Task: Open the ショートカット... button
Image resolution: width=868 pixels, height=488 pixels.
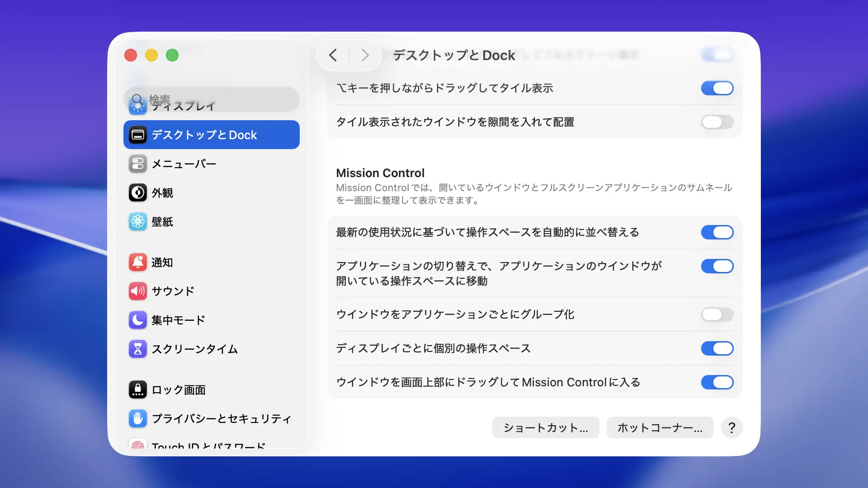Action: click(x=546, y=427)
